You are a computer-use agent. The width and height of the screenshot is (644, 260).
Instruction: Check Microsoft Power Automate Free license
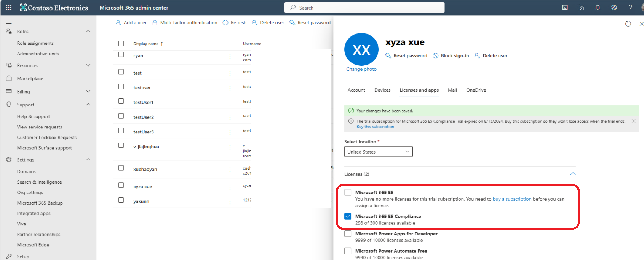click(348, 251)
